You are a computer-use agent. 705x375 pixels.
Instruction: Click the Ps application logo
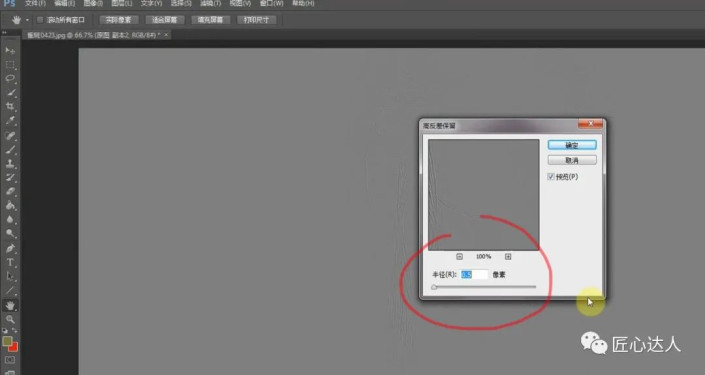pos(9,3)
